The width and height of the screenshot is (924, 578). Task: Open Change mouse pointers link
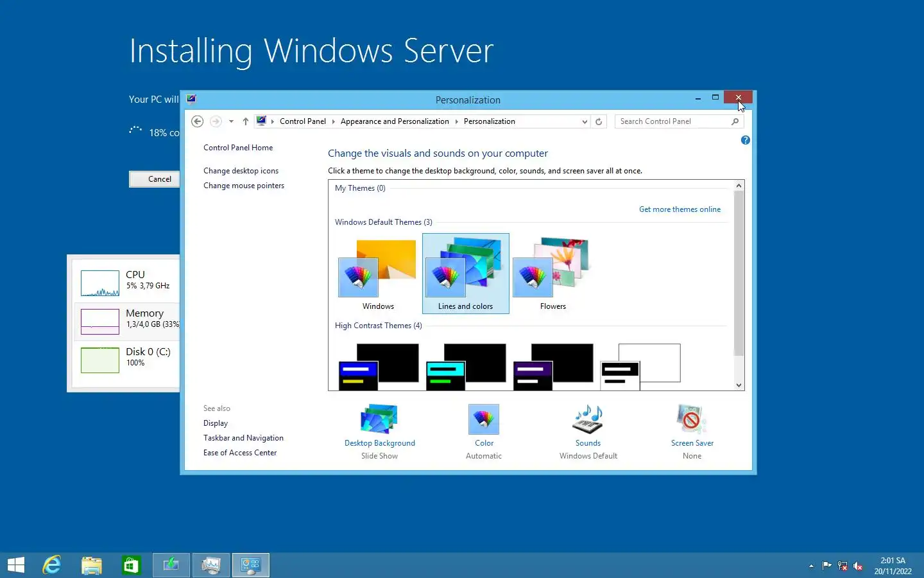coord(244,186)
